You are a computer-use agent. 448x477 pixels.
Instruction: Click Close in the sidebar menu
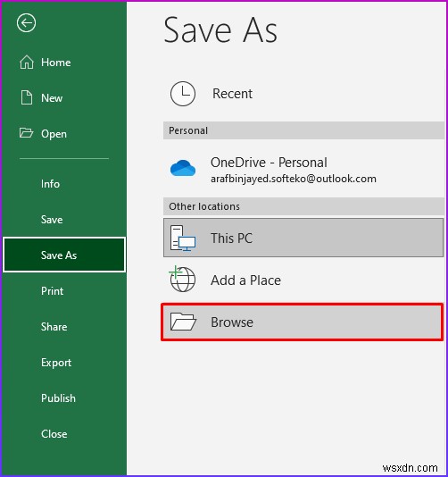[x=54, y=433]
